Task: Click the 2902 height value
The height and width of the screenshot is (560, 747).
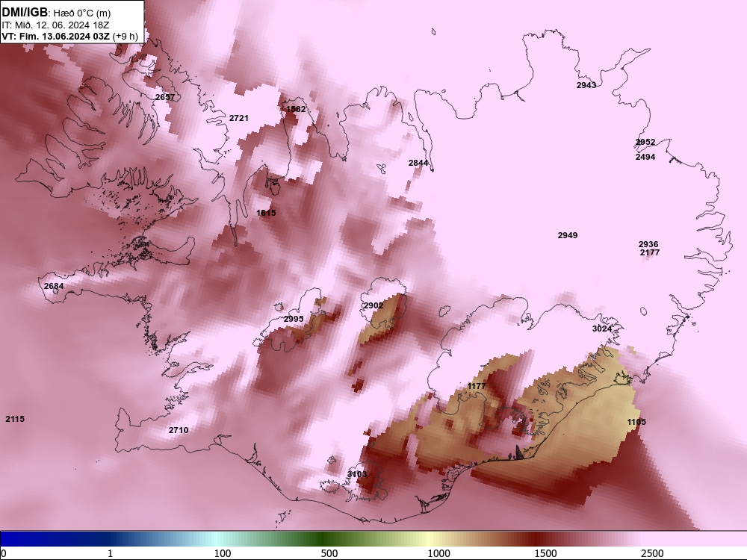Action: [x=373, y=305]
